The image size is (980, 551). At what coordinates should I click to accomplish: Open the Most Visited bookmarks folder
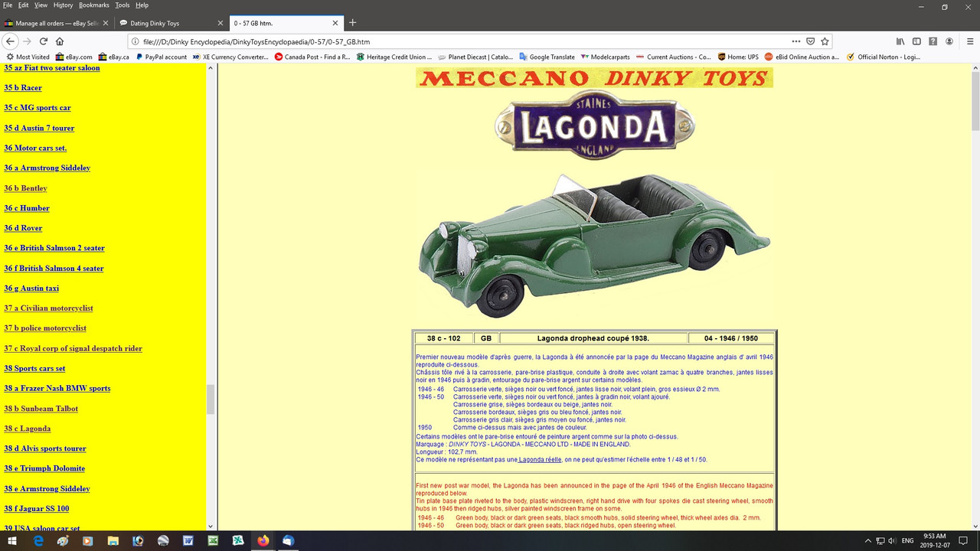pos(28,57)
